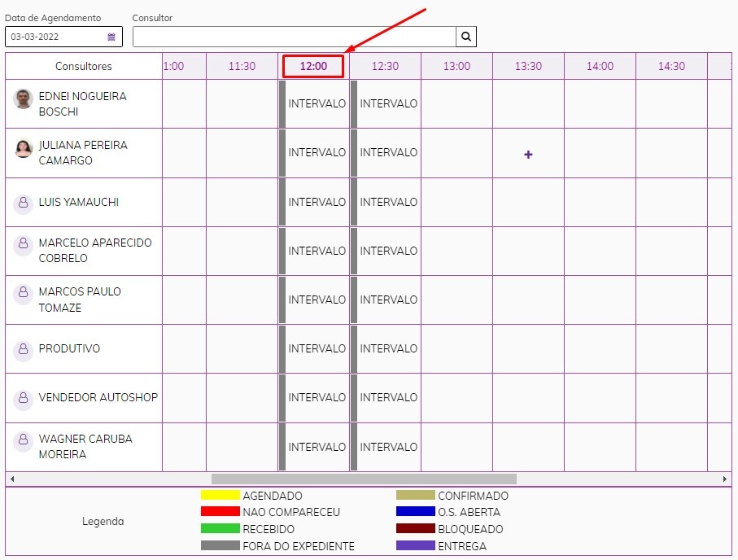The width and height of the screenshot is (738, 560).
Task: Select the 11:30 time column header
Action: (x=242, y=66)
